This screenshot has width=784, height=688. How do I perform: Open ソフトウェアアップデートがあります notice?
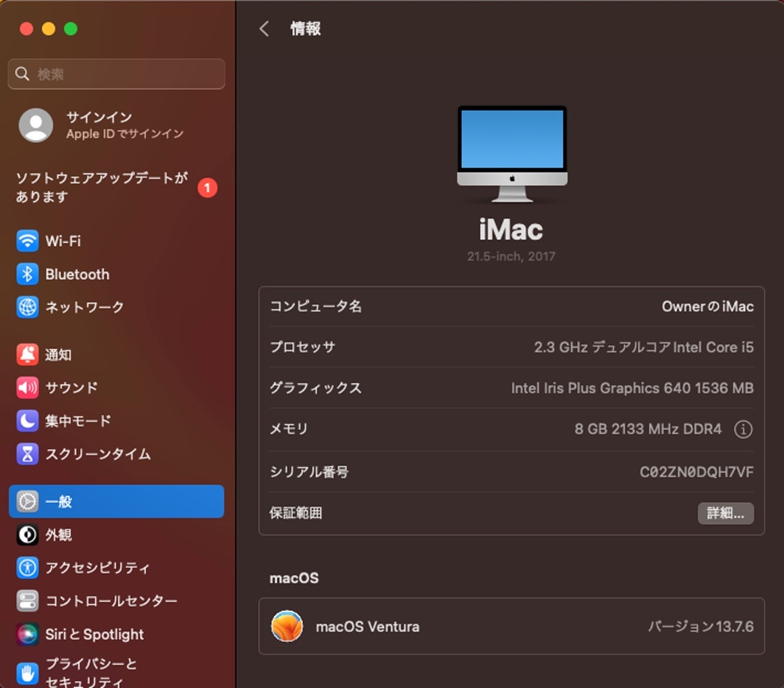click(102, 187)
